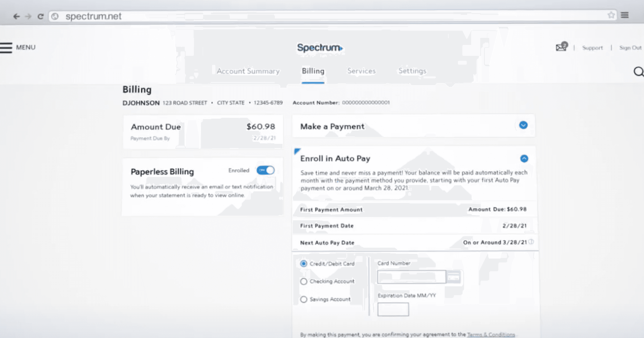
Task: Choose the Savings Account radio button
Action: [304, 299]
